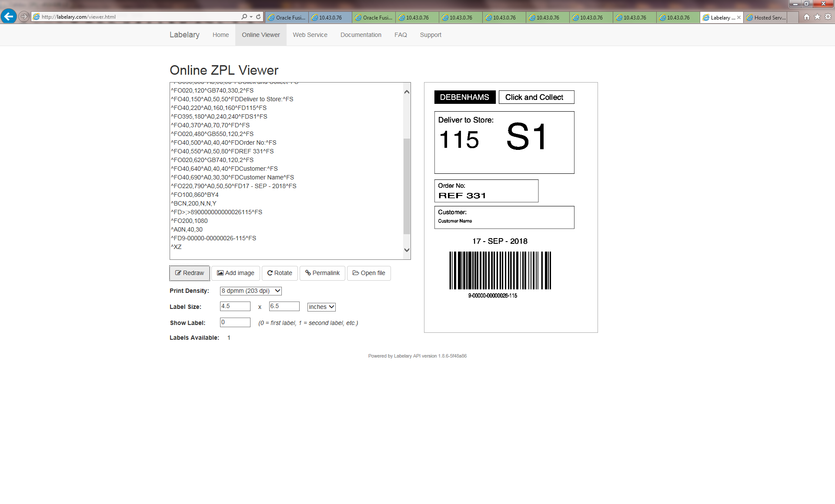Open the address bar autocomplete dropdown arrow
Viewport: 835px width, 504px height.
click(251, 17)
